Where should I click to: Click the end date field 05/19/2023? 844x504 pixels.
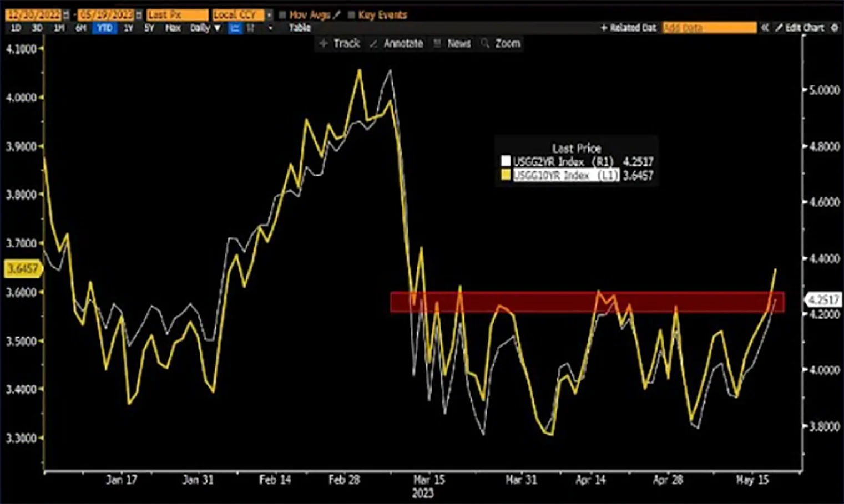(x=105, y=15)
